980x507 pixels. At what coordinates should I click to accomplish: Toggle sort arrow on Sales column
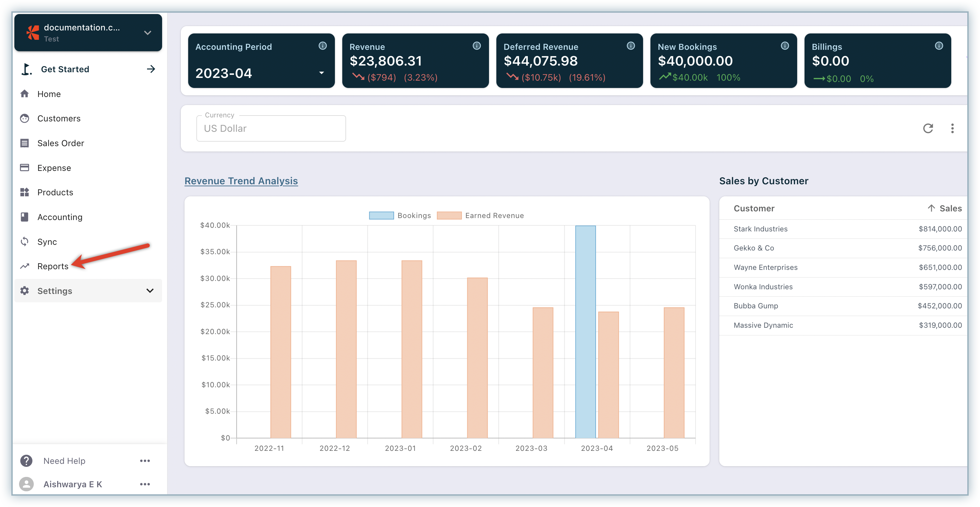pos(931,208)
